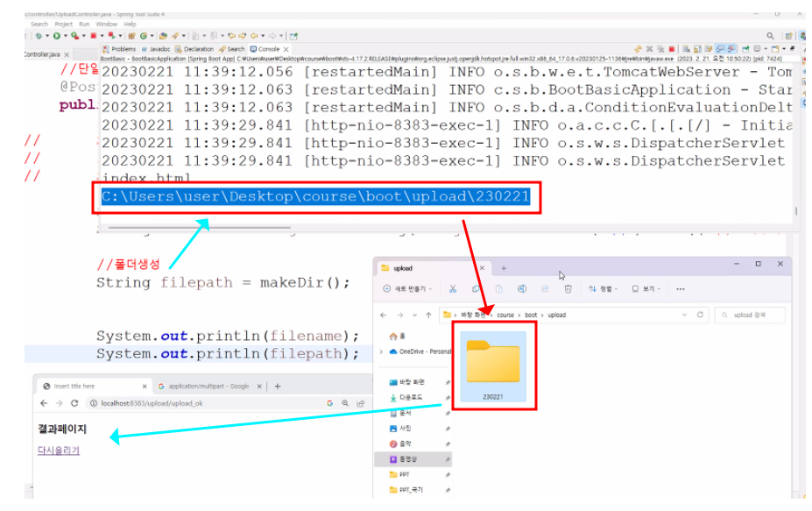The width and height of the screenshot is (812, 511).
Task: Click the Cut scissors icon in File Explorer
Action: point(453,288)
